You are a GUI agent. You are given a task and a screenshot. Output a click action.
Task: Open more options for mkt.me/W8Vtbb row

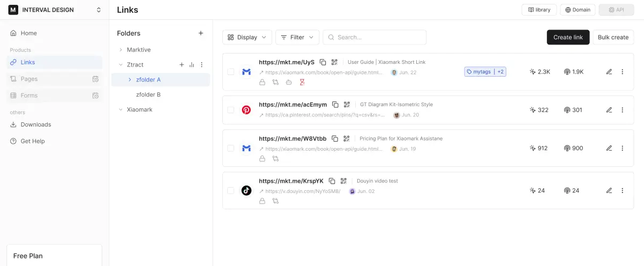click(622, 148)
